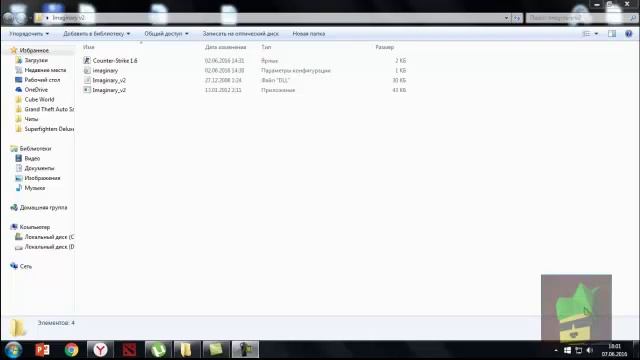This screenshot has width=640, height=360.
Task: Open the Читы folder shortcut
Action: tap(31, 119)
